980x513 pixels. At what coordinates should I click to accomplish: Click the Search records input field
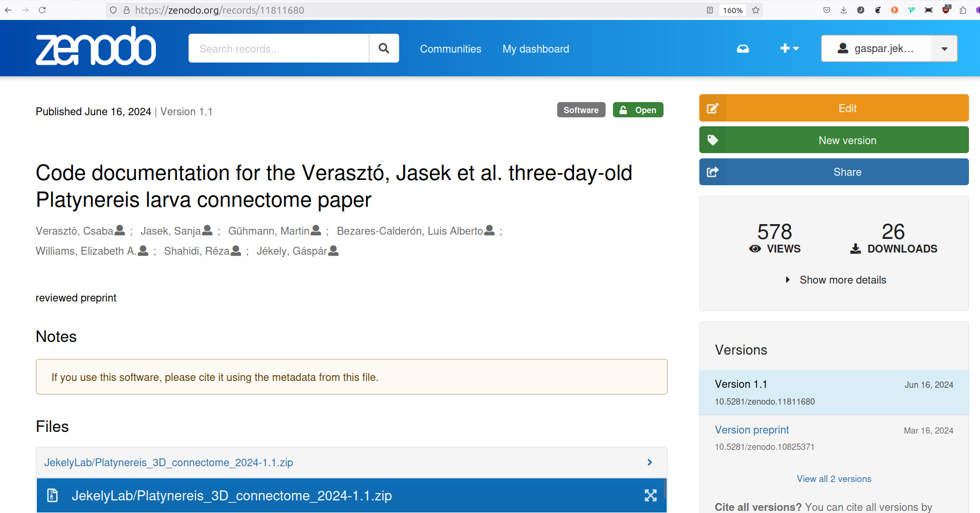tap(279, 48)
